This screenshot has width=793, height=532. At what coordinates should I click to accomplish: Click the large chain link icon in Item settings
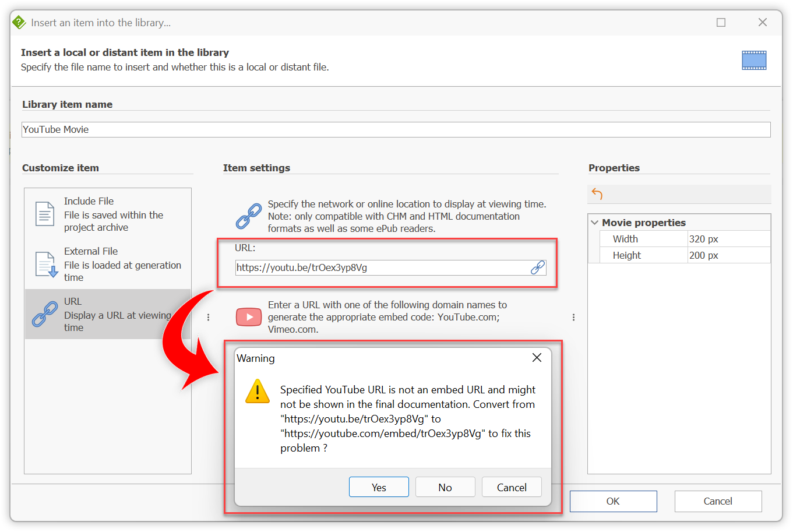tap(249, 216)
